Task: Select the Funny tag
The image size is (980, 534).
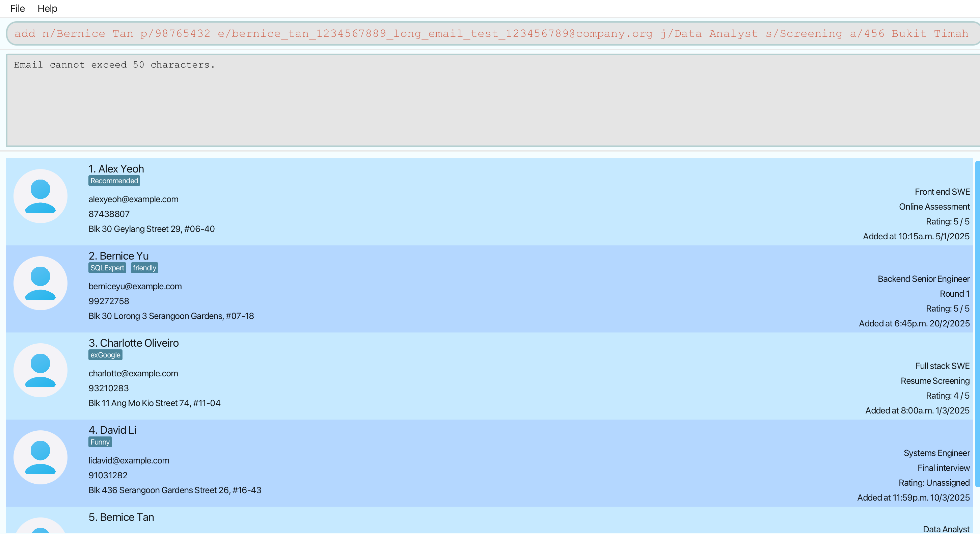Action: coord(100,442)
